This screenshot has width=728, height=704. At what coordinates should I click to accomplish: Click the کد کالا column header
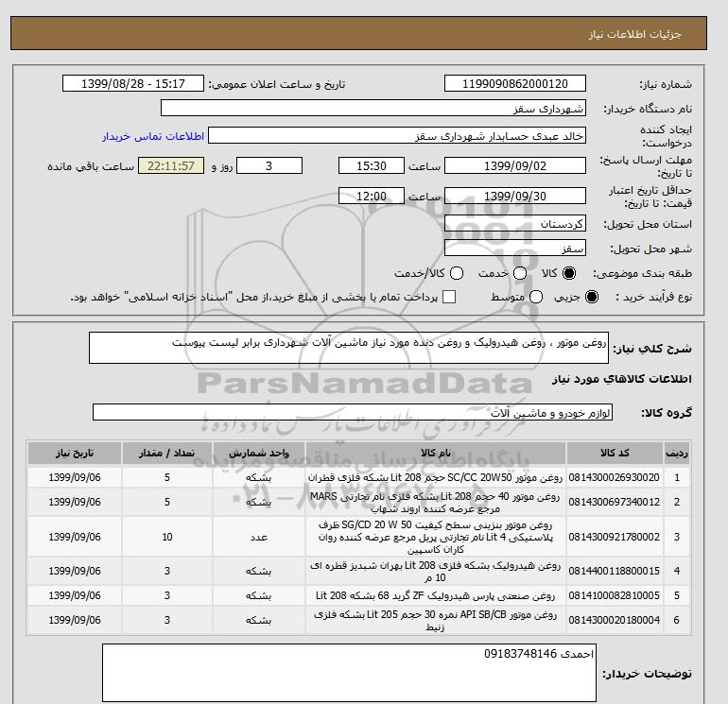point(615,453)
